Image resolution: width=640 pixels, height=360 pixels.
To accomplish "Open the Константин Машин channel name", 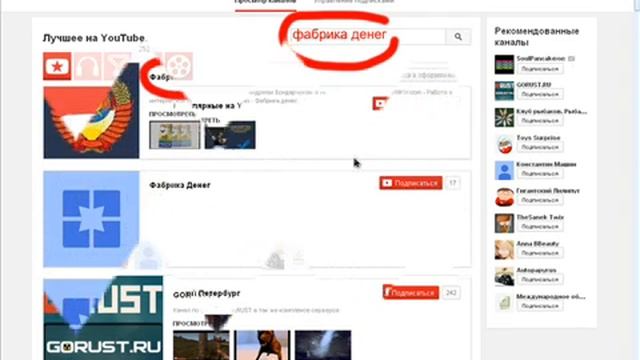I will pyautogui.click(x=546, y=164).
